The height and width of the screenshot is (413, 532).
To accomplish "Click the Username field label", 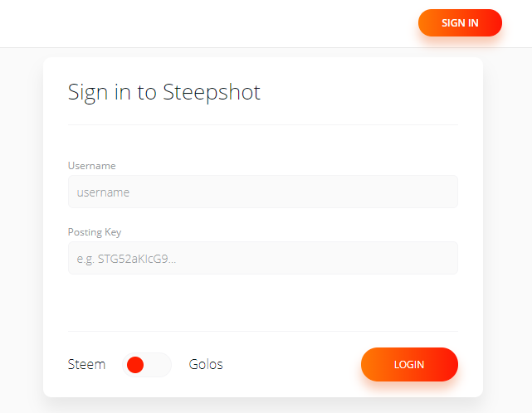I will pos(91,166).
